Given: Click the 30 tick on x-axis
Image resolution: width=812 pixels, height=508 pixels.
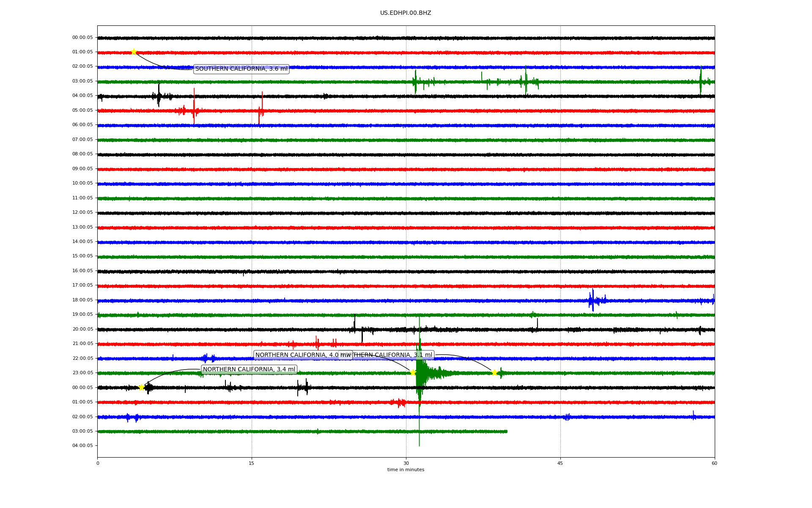Looking at the screenshot, I should (406, 463).
